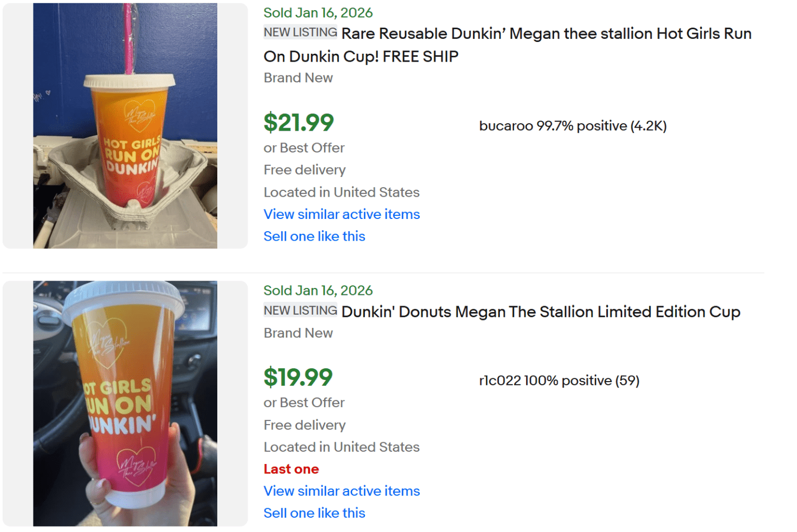The width and height of the screenshot is (797, 532).
Task: Select the Sold Jan 16, 2026 label on first listing
Action: click(x=318, y=12)
